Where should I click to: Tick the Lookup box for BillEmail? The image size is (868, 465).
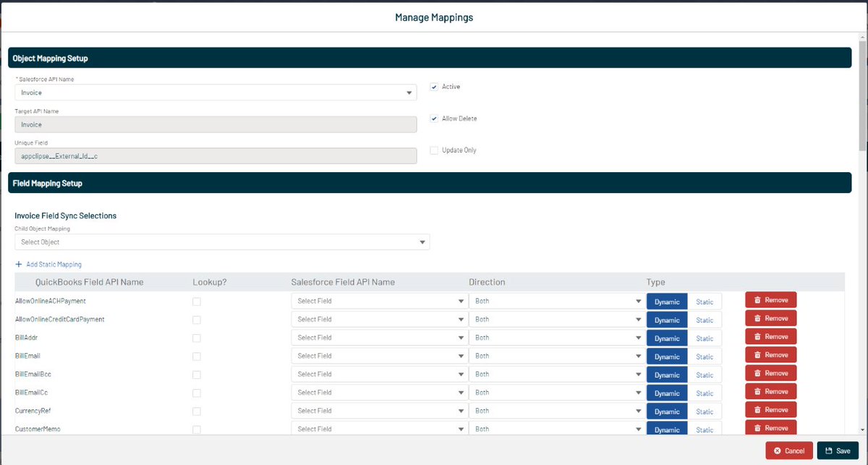point(197,357)
